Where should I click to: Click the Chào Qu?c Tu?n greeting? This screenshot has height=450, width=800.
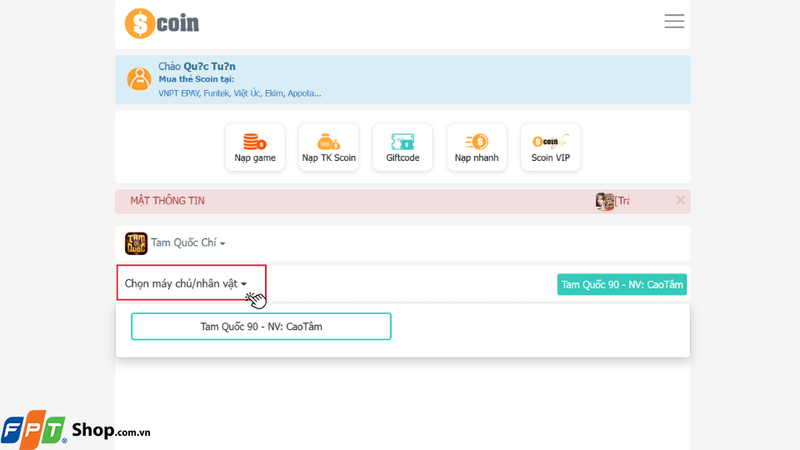tap(197, 66)
